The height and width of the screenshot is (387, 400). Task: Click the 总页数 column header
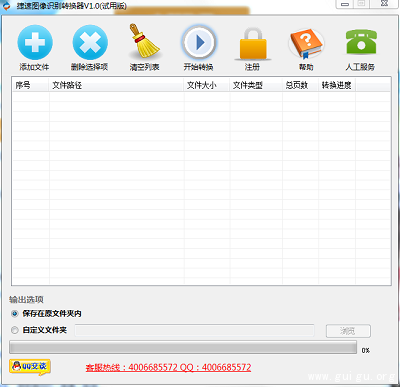coord(300,85)
